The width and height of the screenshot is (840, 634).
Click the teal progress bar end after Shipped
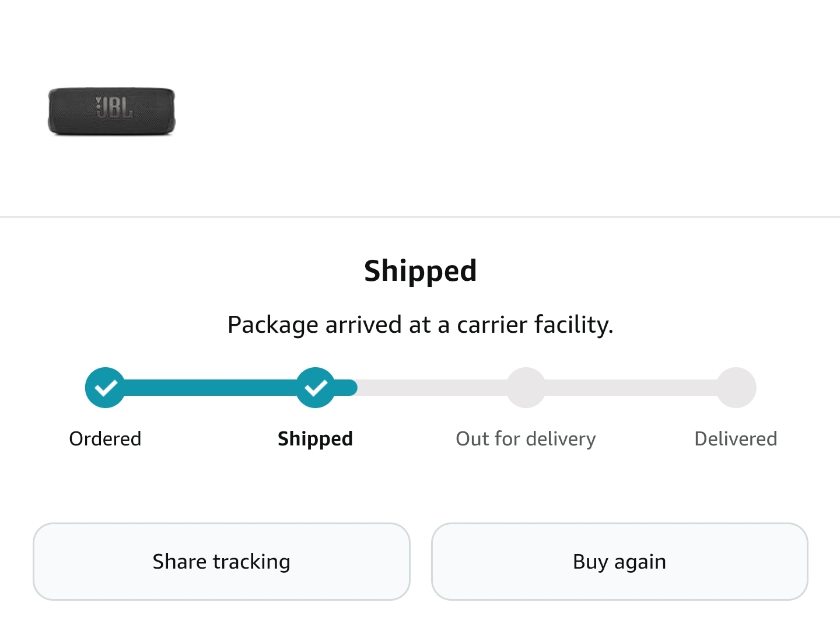[x=346, y=388]
